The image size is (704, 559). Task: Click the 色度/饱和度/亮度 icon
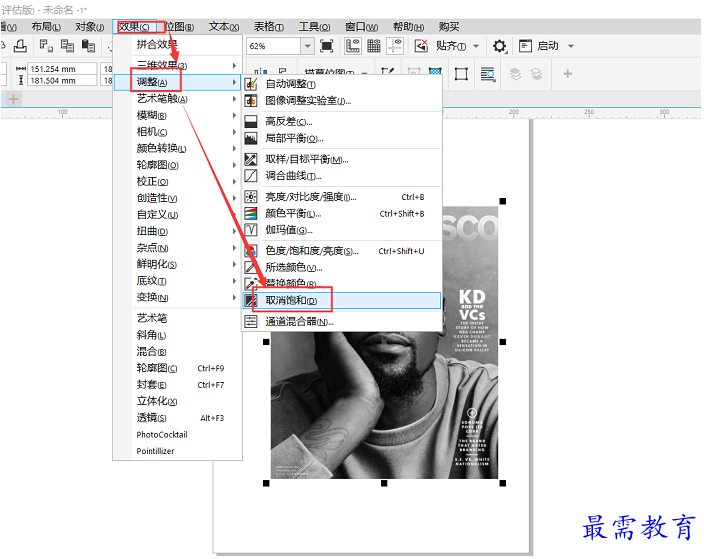(x=251, y=251)
